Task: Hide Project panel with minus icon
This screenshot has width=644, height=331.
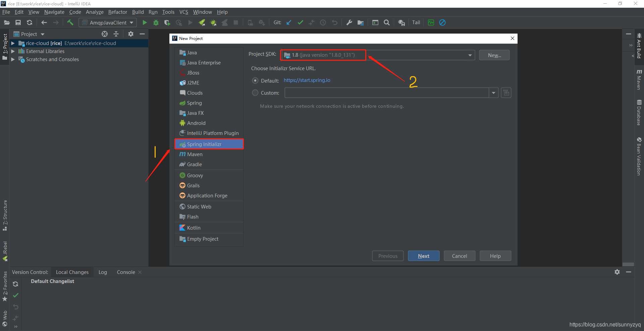Action: pos(142,34)
